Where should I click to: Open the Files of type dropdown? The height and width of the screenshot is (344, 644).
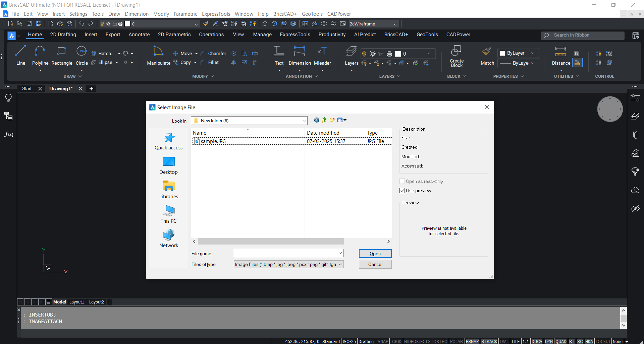pyautogui.click(x=339, y=264)
